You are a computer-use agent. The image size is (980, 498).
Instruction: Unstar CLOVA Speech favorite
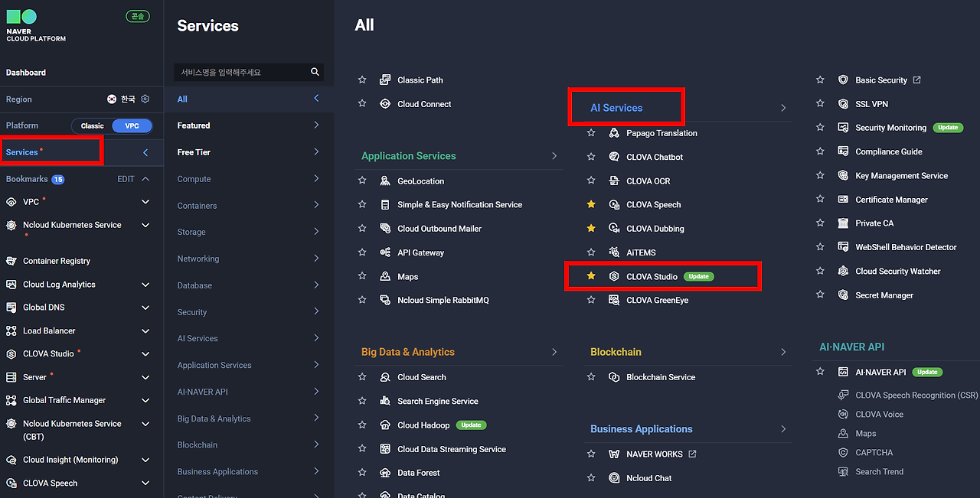[591, 205]
